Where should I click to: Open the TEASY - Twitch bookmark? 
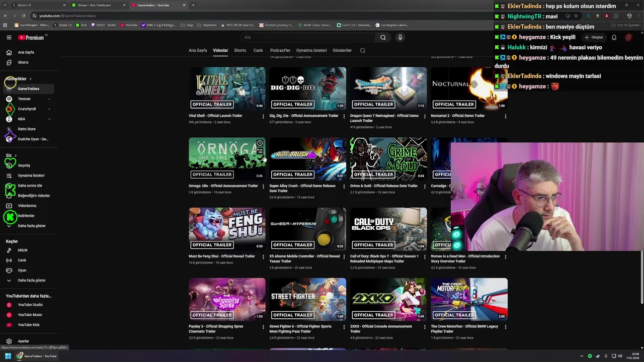coord(104,25)
